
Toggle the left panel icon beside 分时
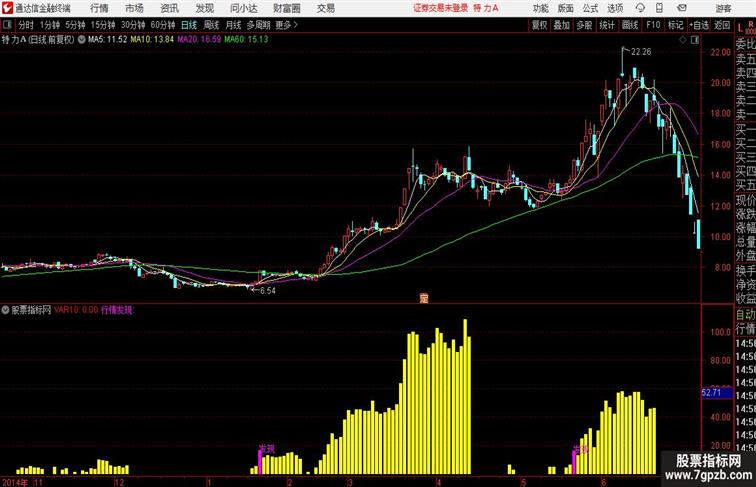(7, 25)
